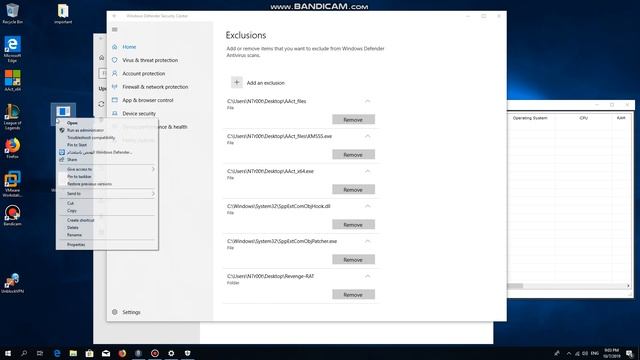Image resolution: width=640 pixels, height=360 pixels.
Task: Choose Delete in the context menu
Action: click(x=107, y=227)
